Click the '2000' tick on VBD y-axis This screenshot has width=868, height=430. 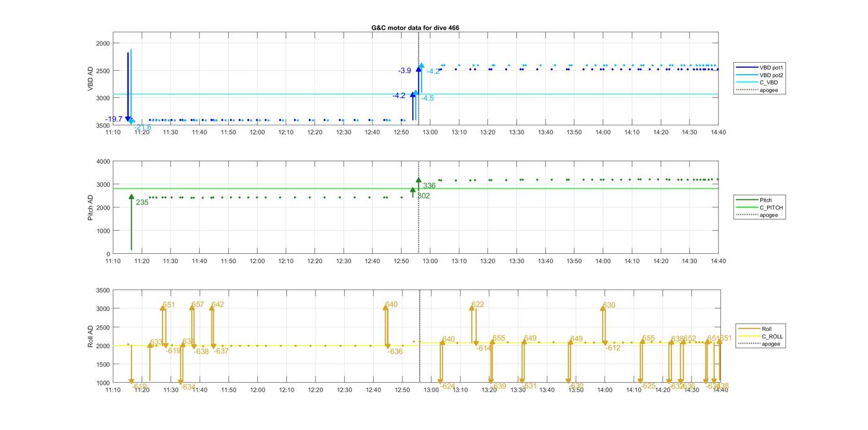tap(103, 43)
